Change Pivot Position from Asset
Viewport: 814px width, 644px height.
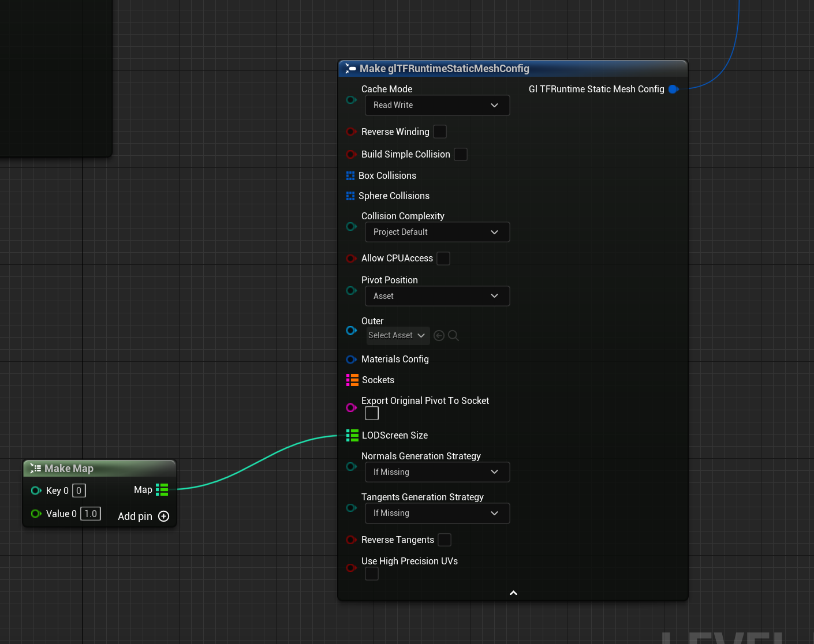(436, 295)
